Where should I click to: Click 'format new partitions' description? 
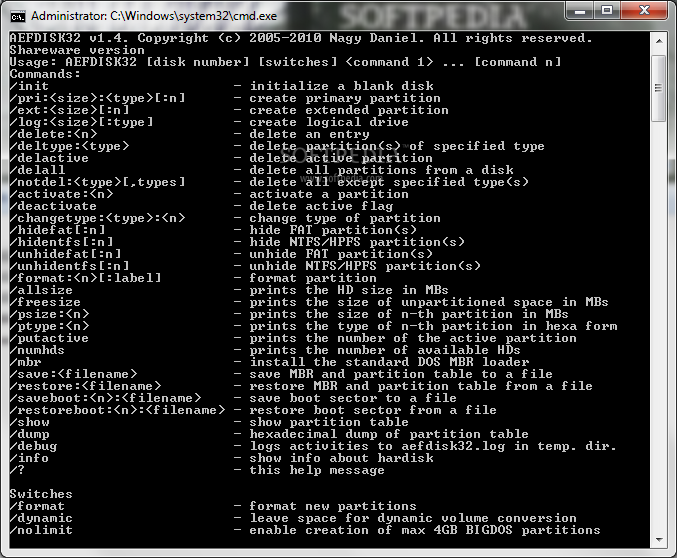pos(333,506)
